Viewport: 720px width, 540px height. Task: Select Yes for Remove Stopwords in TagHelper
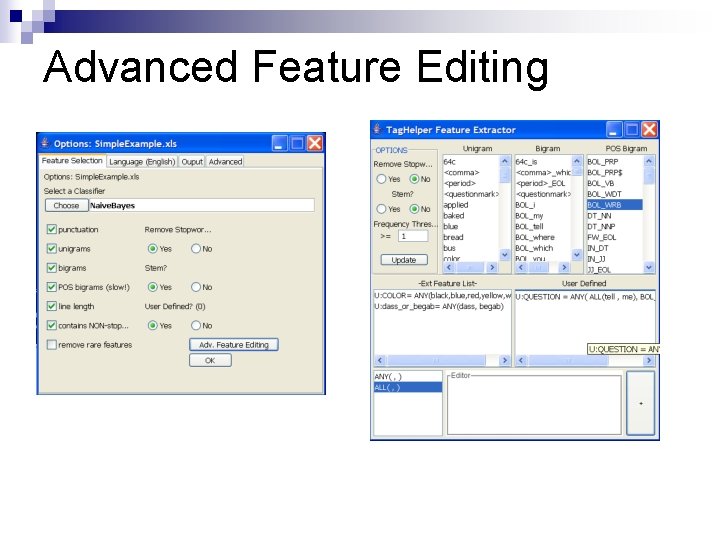pyautogui.click(x=381, y=179)
